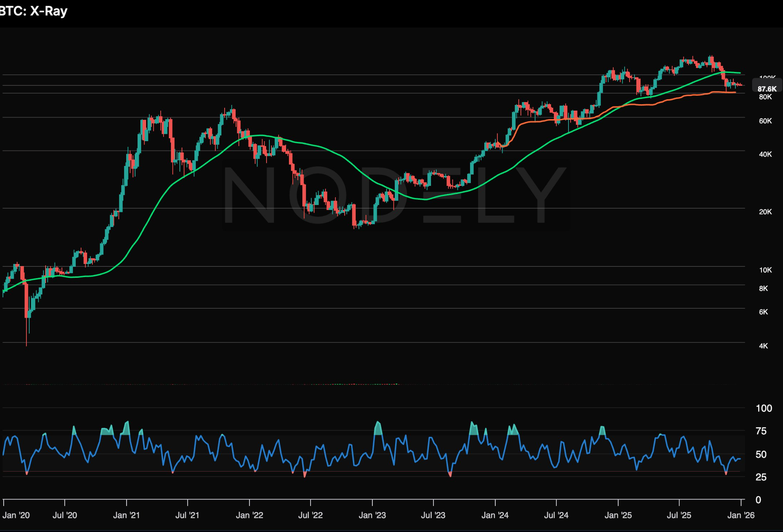
Task: Click the 100 oscillator axis label
Action: pos(763,408)
